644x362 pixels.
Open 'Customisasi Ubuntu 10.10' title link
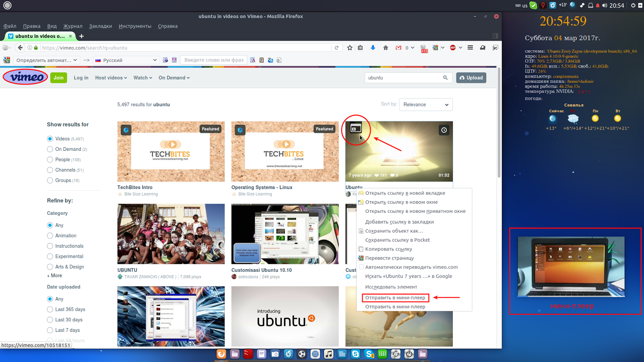pos(262,270)
